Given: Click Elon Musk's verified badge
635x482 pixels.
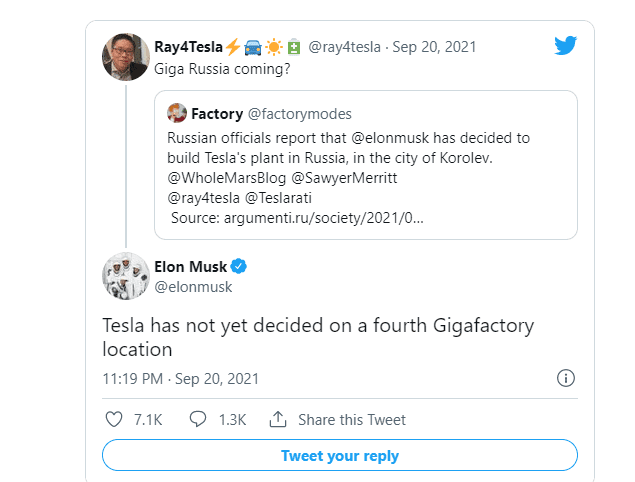Looking at the screenshot, I should point(240,266).
